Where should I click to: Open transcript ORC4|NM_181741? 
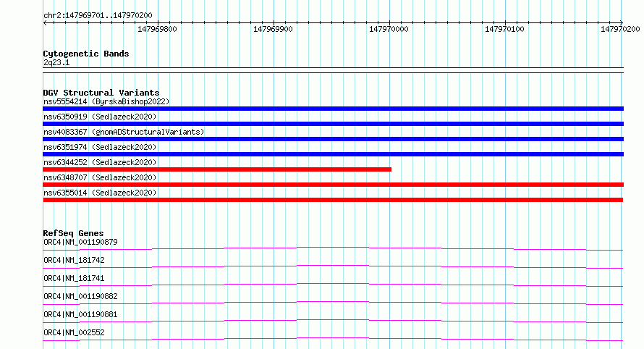74,278
